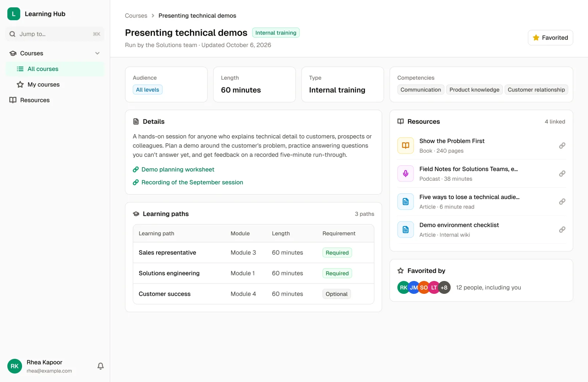
Task: Click the search magnifier icon
Action: click(12, 34)
